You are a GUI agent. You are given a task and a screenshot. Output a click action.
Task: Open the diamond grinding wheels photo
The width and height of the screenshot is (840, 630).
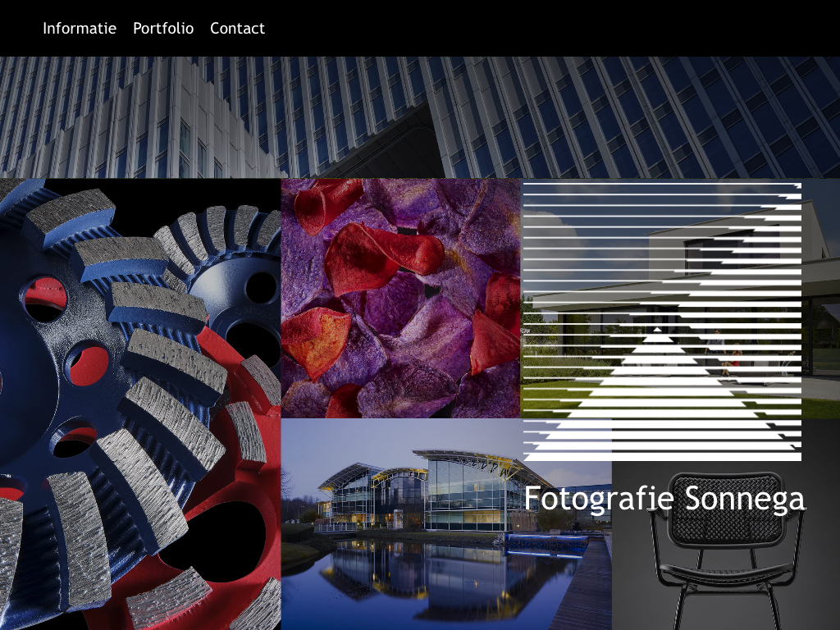tap(139, 404)
